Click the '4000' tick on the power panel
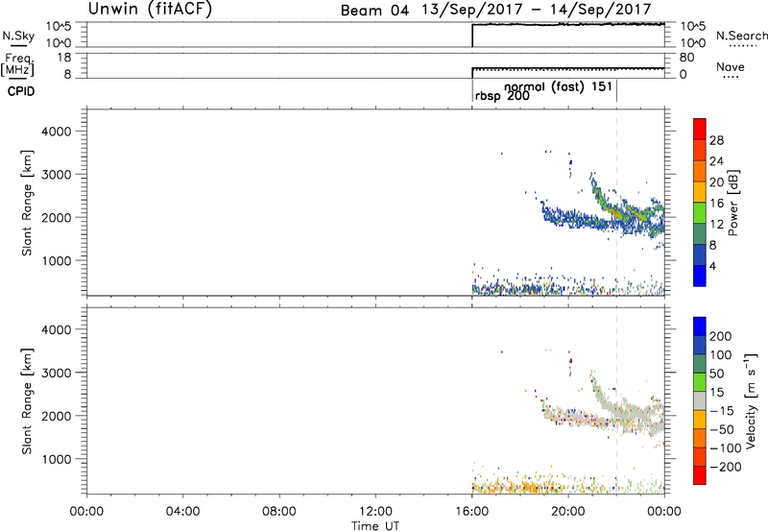Screen dimensions: 768x532 tap(57, 132)
